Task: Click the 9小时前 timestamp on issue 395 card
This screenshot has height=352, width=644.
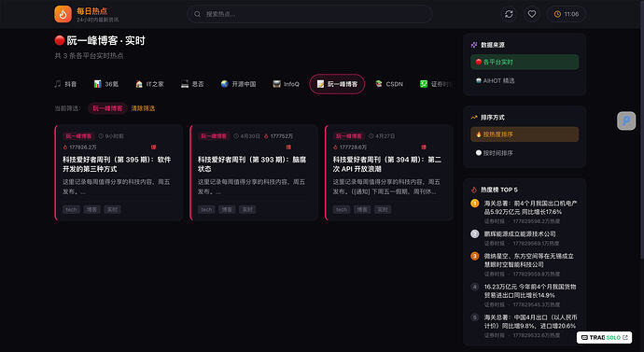Action: [111, 136]
